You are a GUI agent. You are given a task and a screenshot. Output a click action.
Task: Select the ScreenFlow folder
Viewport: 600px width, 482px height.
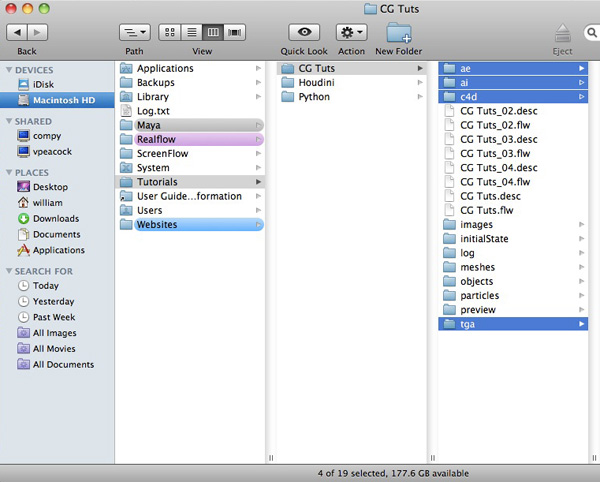click(x=190, y=153)
